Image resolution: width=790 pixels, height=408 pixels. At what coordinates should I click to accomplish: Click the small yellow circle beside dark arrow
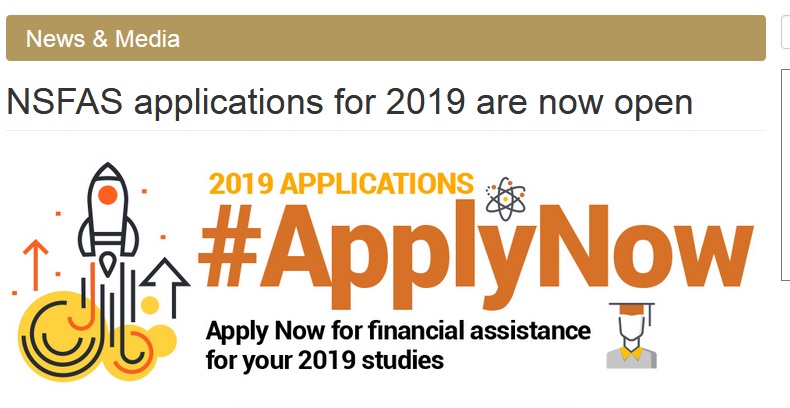(x=150, y=305)
